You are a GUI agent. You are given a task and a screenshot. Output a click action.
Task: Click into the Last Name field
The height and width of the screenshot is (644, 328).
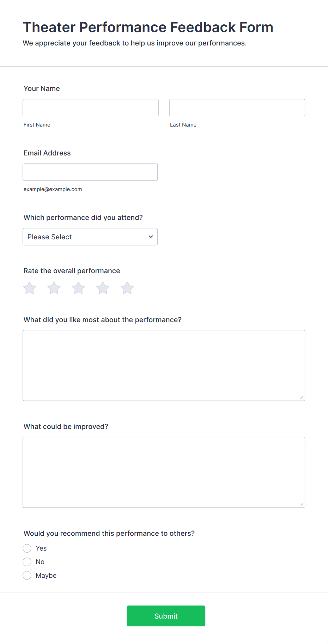[237, 108]
